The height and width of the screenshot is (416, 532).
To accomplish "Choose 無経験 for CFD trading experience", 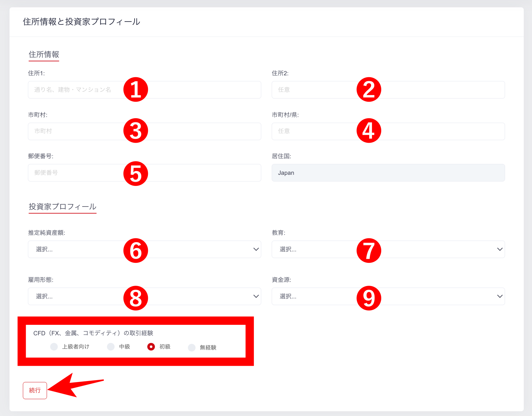I will click(192, 347).
